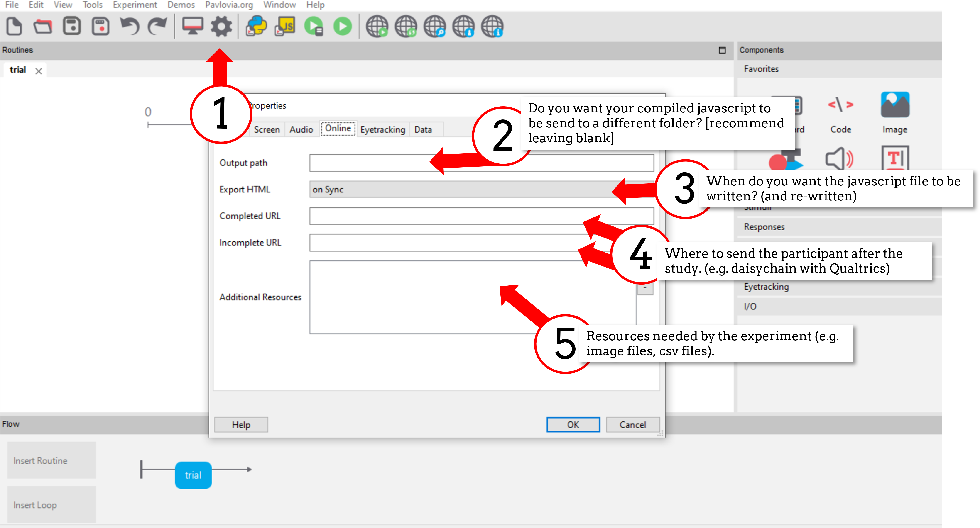Run experiment with green play icon
Image resolution: width=980 pixels, height=528 pixels.
[343, 27]
